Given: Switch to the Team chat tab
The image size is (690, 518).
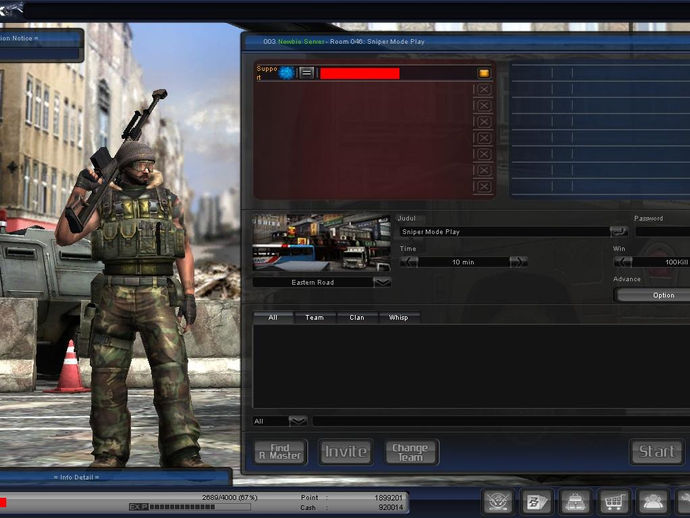Looking at the screenshot, I should pos(315,317).
